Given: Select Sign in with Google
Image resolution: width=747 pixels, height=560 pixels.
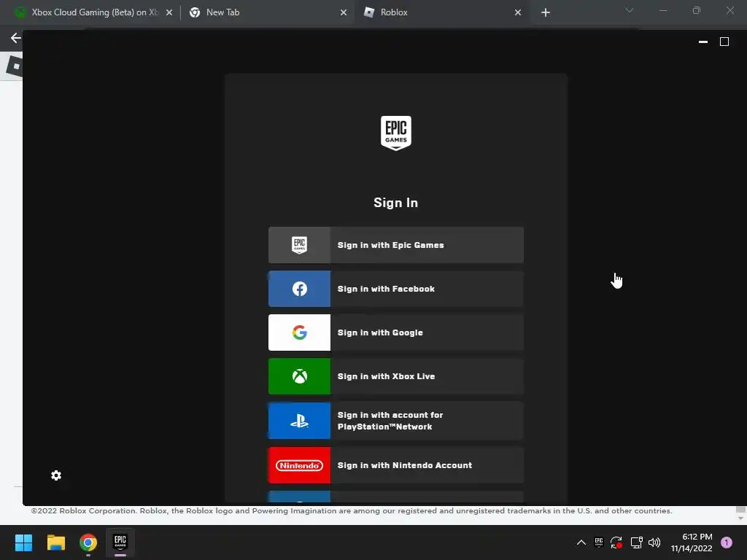Looking at the screenshot, I should (x=396, y=332).
